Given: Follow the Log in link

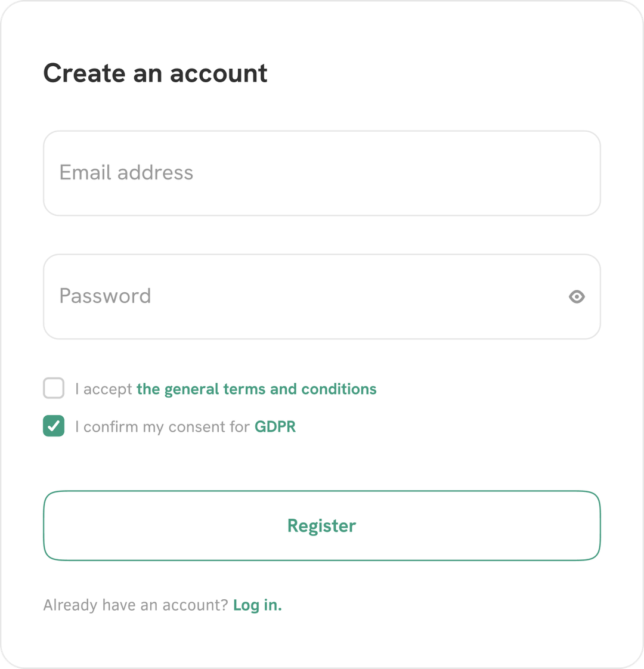Looking at the screenshot, I should [x=258, y=605].
